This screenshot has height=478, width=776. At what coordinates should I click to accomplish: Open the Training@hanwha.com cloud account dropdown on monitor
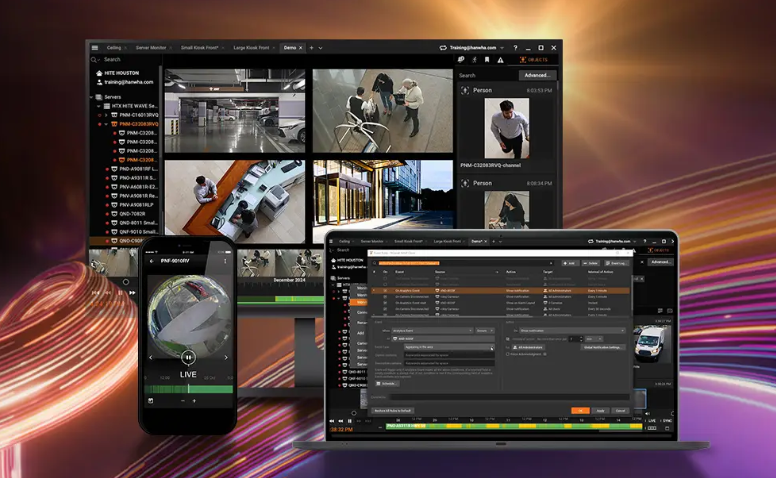point(472,48)
